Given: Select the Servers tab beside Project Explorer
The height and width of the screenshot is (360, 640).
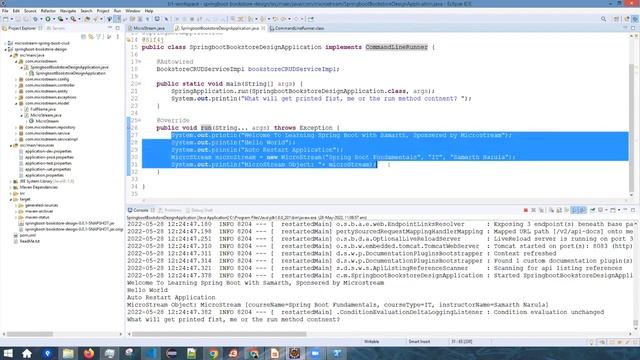Looking at the screenshot, I should (56, 28).
